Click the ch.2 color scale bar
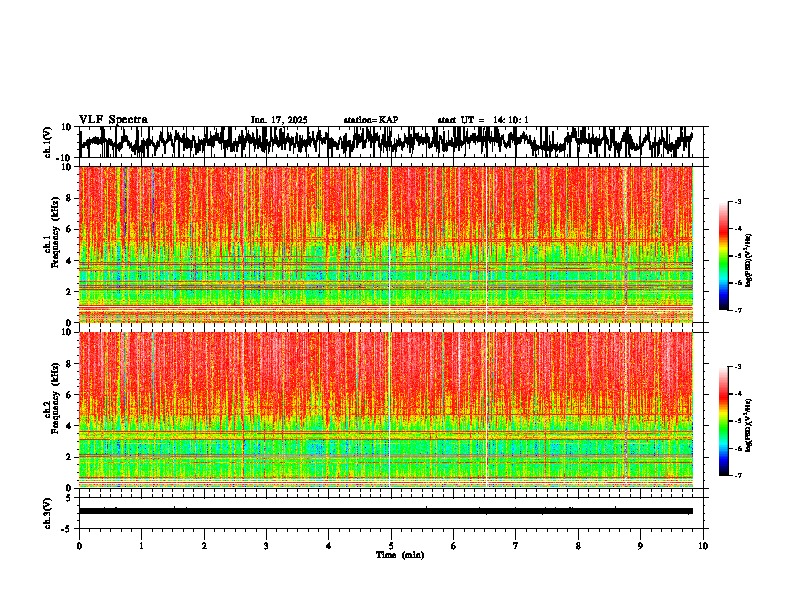The width and height of the screenshot is (792, 612). tap(723, 421)
